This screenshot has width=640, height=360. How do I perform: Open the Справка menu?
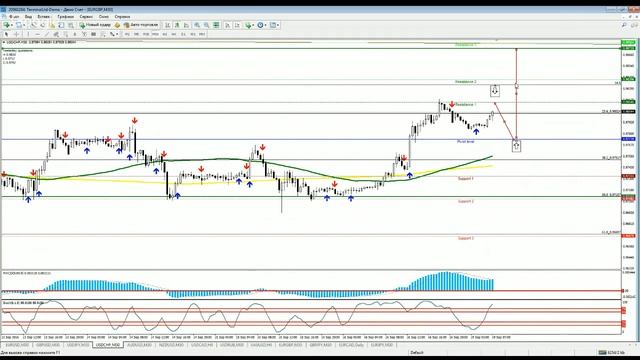(122, 17)
